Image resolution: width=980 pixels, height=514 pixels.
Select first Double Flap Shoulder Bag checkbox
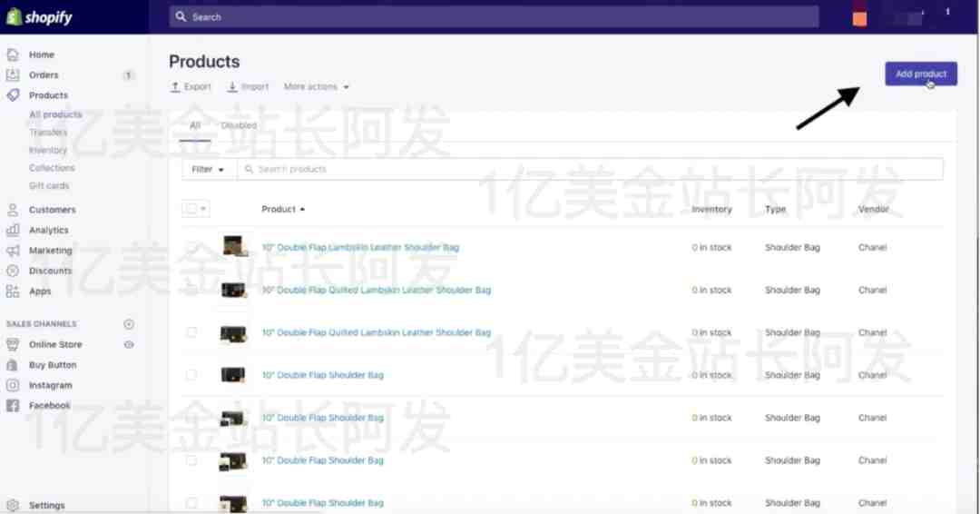point(191,374)
